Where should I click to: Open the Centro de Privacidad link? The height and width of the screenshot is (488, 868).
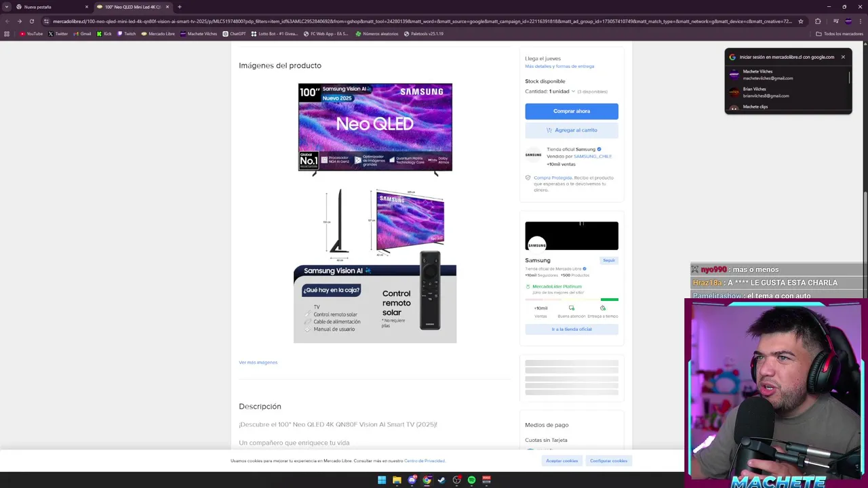[x=425, y=461]
